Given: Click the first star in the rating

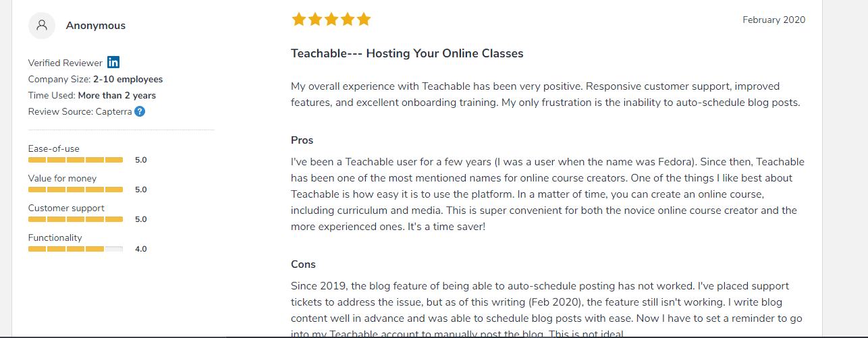Looking at the screenshot, I should [298, 20].
